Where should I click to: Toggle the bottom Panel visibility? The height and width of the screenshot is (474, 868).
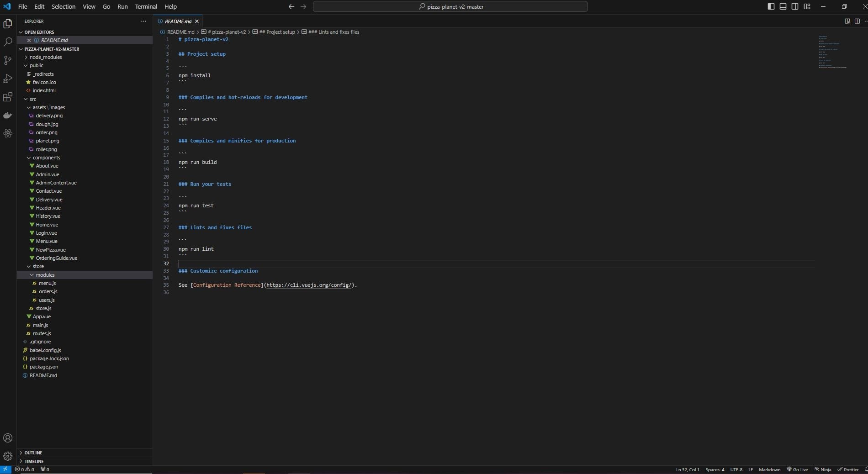[783, 6]
